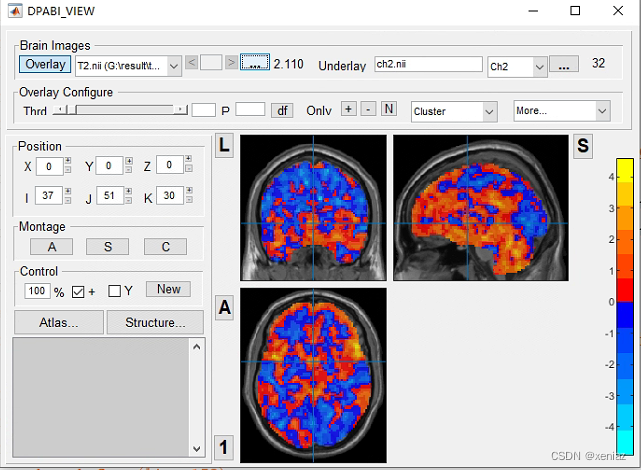Click the threshold slider left arrow
Image resolution: width=641 pixels, height=470 pixels.
60,110
